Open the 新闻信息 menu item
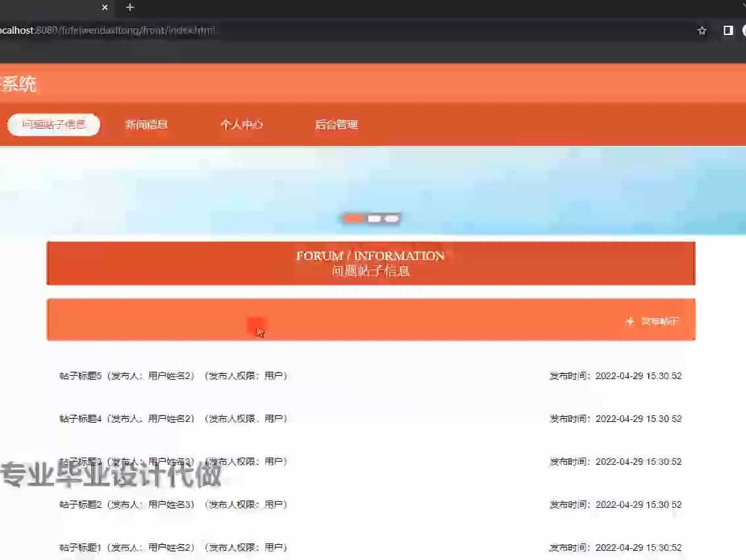The image size is (746, 560). (x=145, y=124)
